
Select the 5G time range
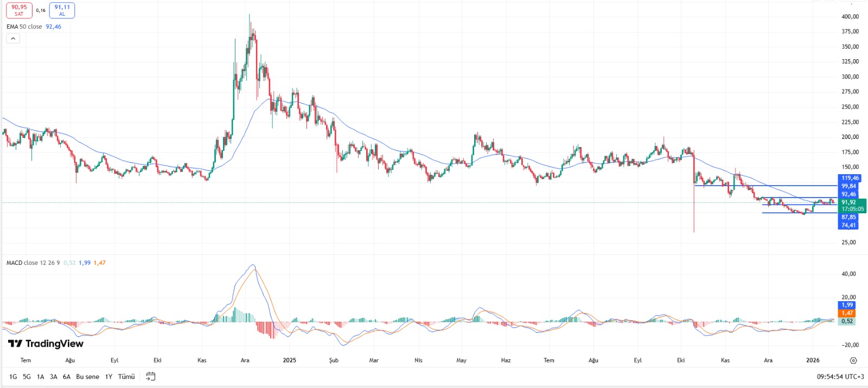[x=27, y=377]
